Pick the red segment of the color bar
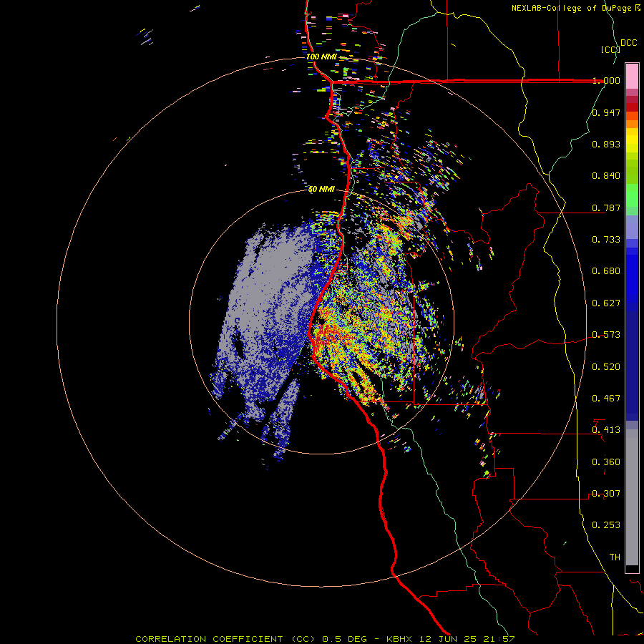The image size is (644, 644). coord(632,107)
